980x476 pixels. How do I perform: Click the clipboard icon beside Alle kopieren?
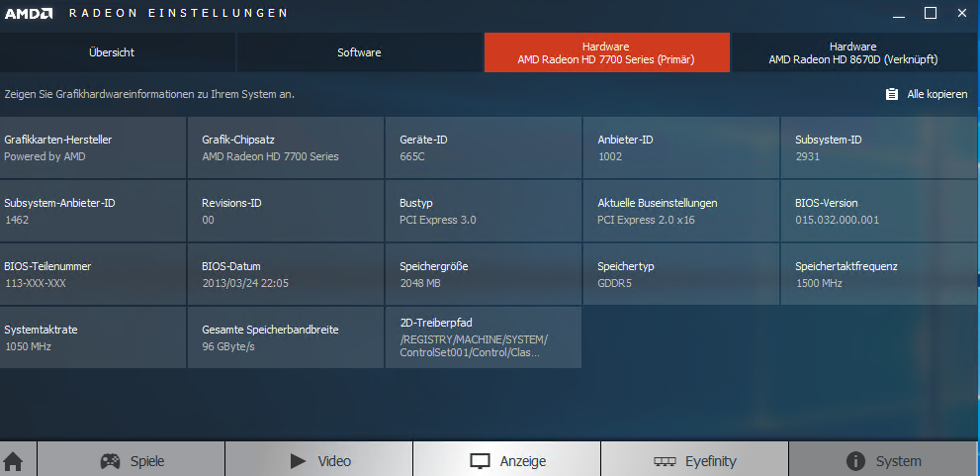point(892,94)
